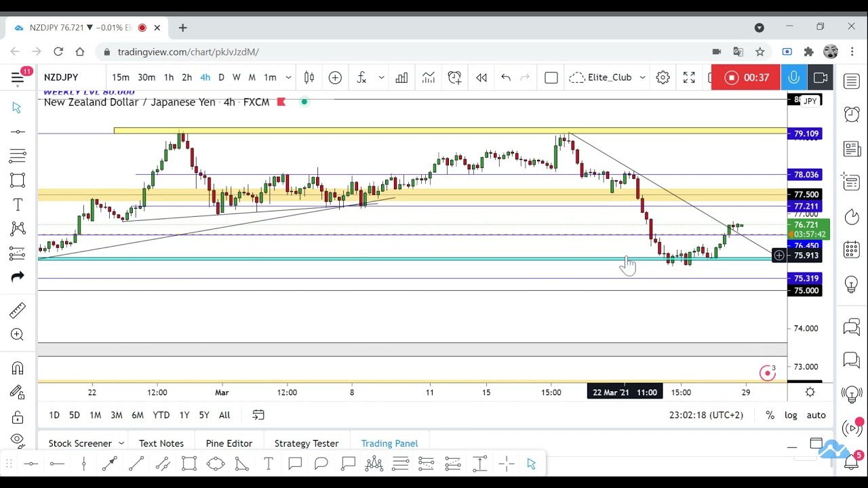The height and width of the screenshot is (488, 868).
Task: Toggle log price scale
Action: (791, 415)
